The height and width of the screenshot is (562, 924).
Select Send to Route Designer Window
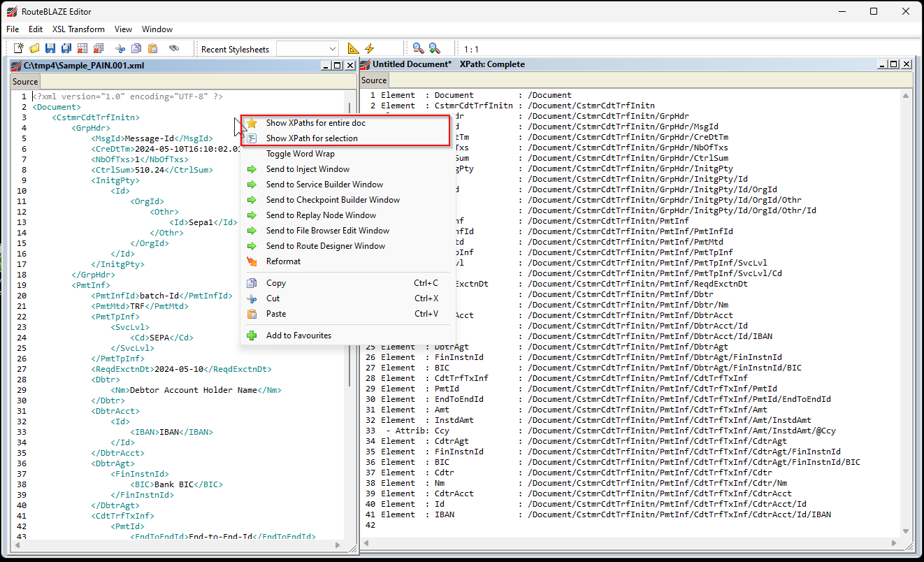coord(325,246)
